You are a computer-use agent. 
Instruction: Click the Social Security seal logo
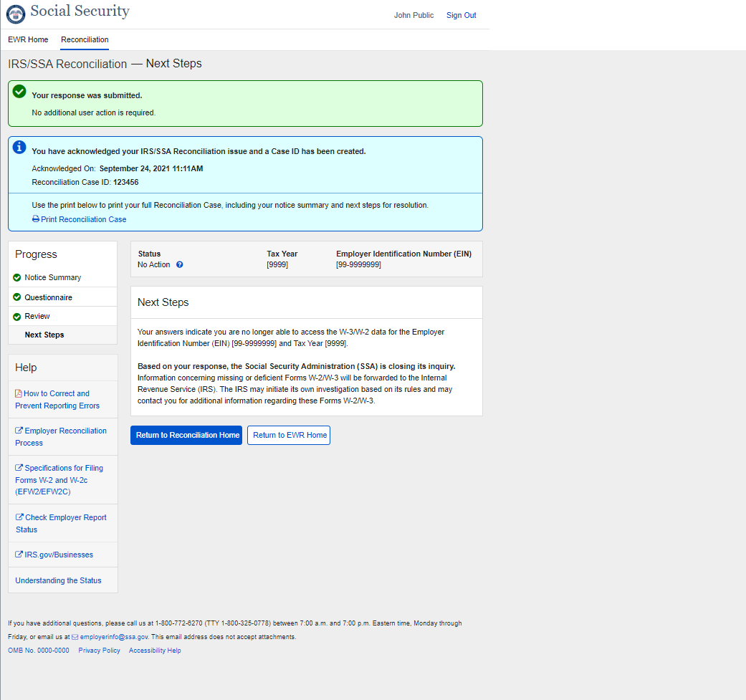15,14
